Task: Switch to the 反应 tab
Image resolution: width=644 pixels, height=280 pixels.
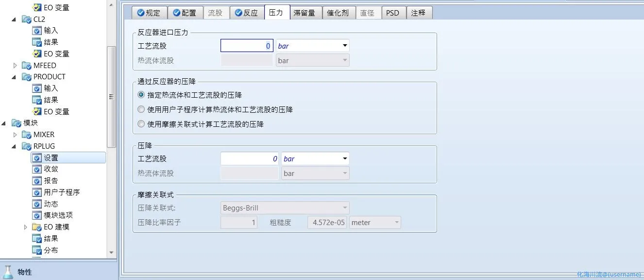Action: (x=246, y=13)
